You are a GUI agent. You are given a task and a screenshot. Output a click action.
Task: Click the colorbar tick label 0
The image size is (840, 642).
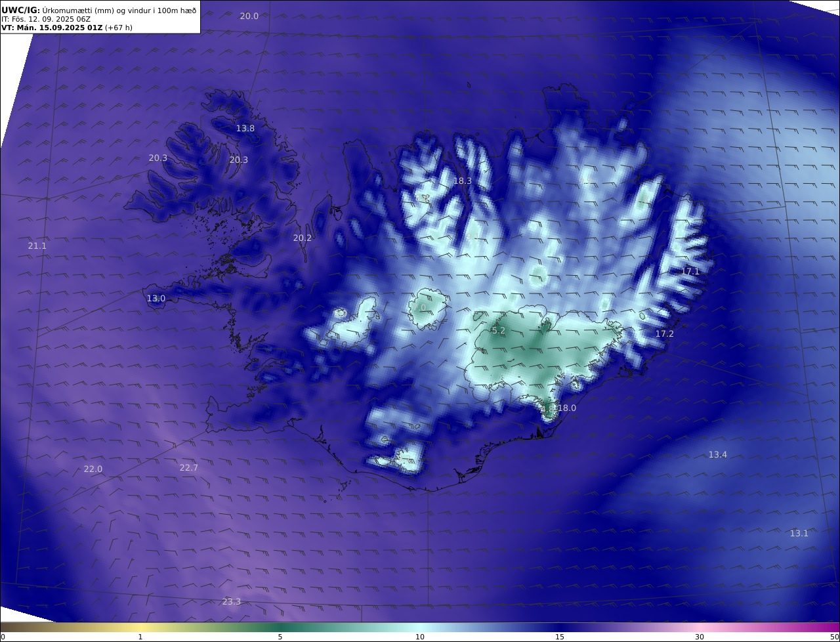pos(3,637)
